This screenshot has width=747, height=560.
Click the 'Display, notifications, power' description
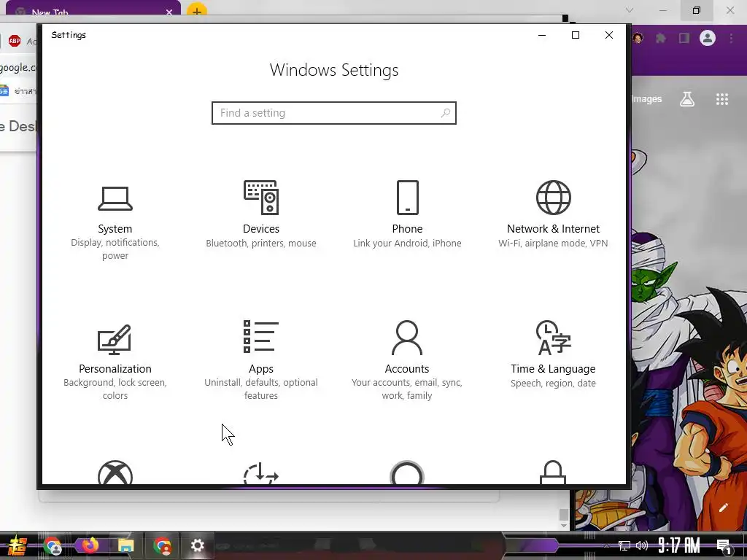tap(115, 249)
